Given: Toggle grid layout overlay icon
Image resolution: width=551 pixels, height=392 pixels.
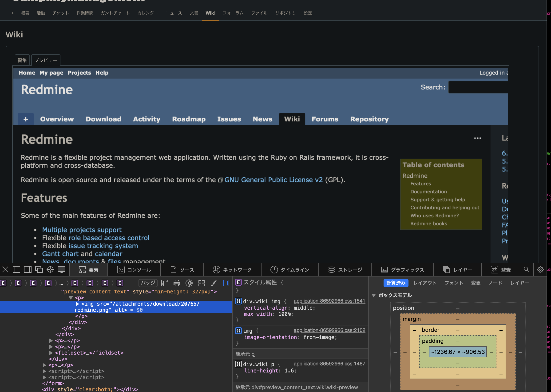Looking at the screenshot, I should pyautogui.click(x=202, y=283).
